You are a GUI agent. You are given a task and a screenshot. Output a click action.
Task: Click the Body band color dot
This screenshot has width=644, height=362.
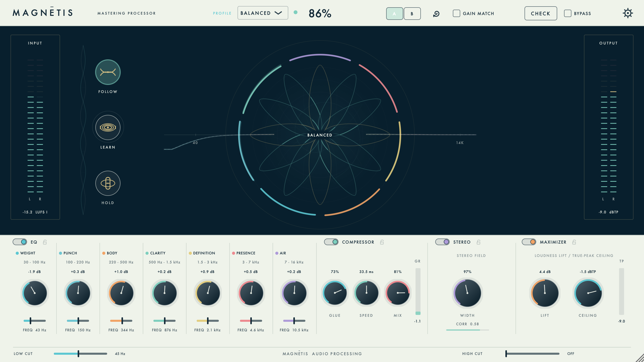(x=104, y=253)
